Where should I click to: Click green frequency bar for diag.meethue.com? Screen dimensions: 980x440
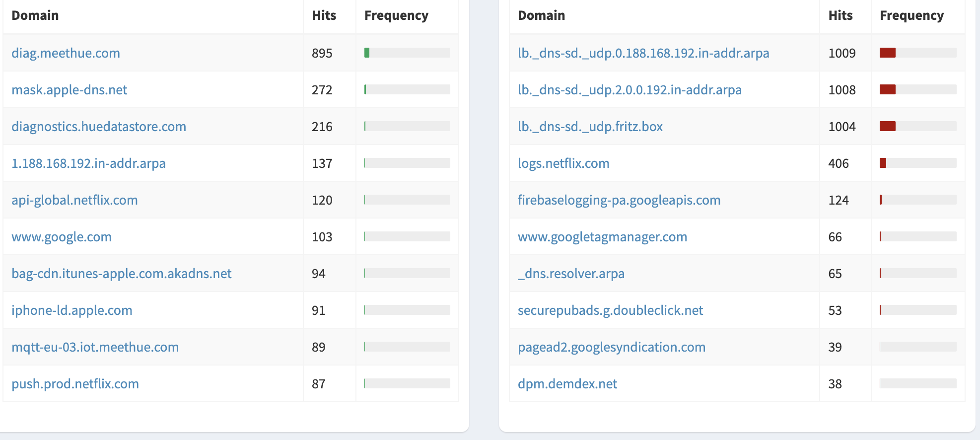367,53
